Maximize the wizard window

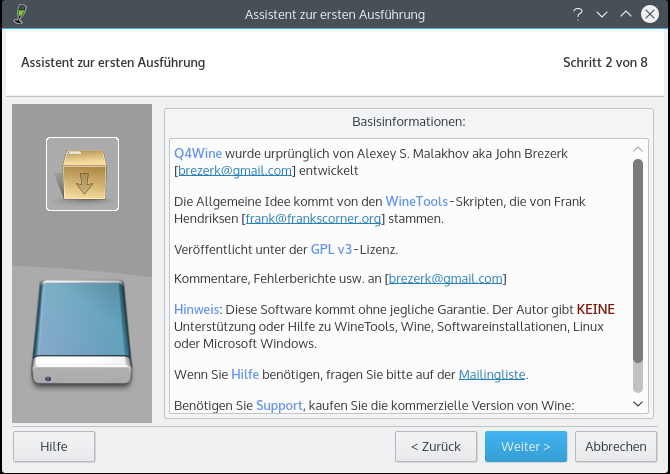tap(625, 14)
